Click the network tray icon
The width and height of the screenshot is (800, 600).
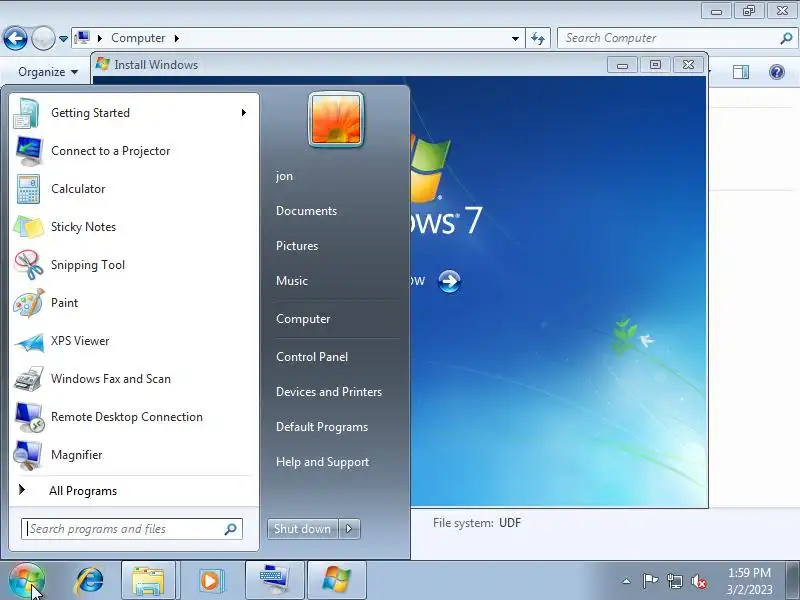(674, 581)
